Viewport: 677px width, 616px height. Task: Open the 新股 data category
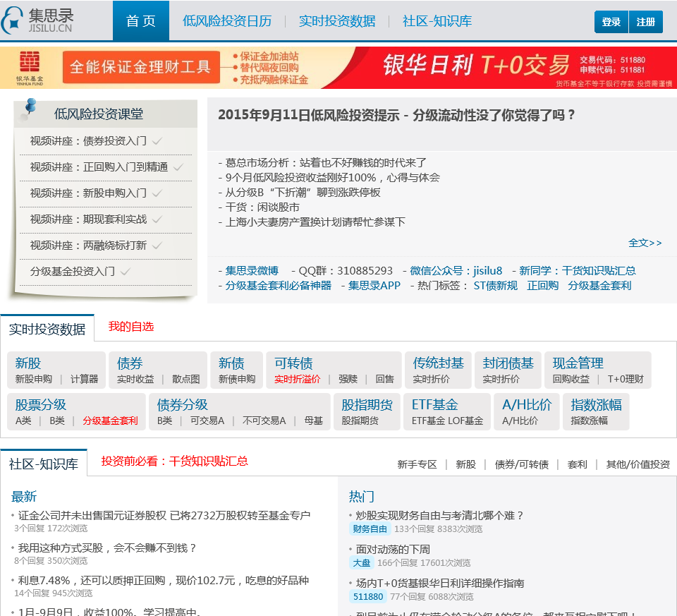pyautogui.click(x=28, y=363)
